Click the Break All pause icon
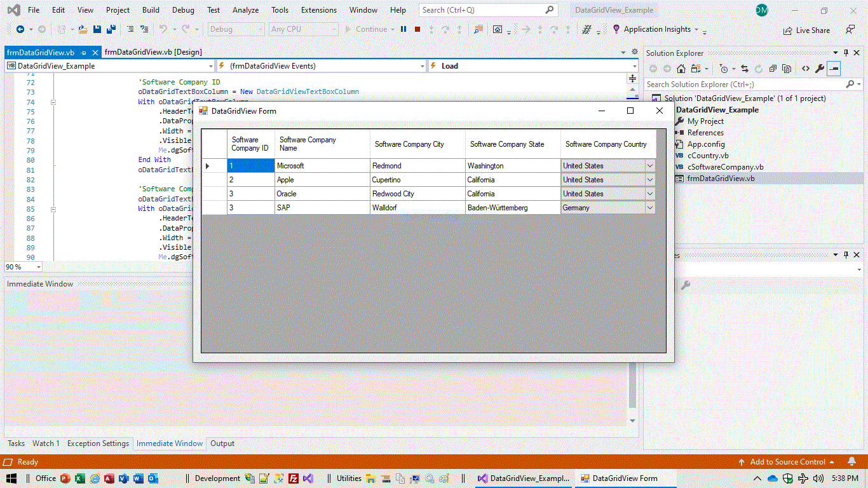 point(403,29)
